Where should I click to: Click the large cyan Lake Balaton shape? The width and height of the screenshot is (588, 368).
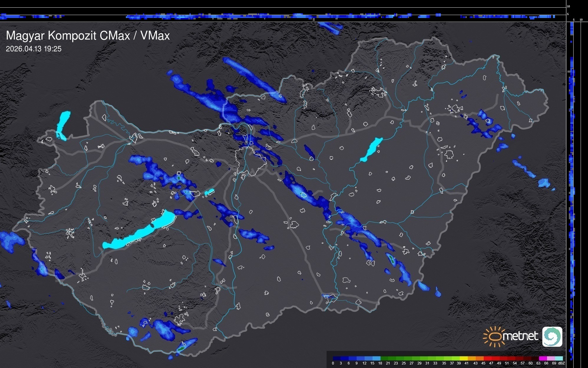[x=139, y=233]
